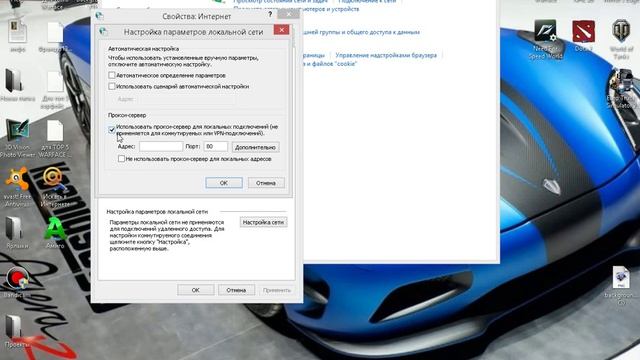The image size is (640, 360).
Task: Open Управление надстройками браузера link
Action: [386, 55]
